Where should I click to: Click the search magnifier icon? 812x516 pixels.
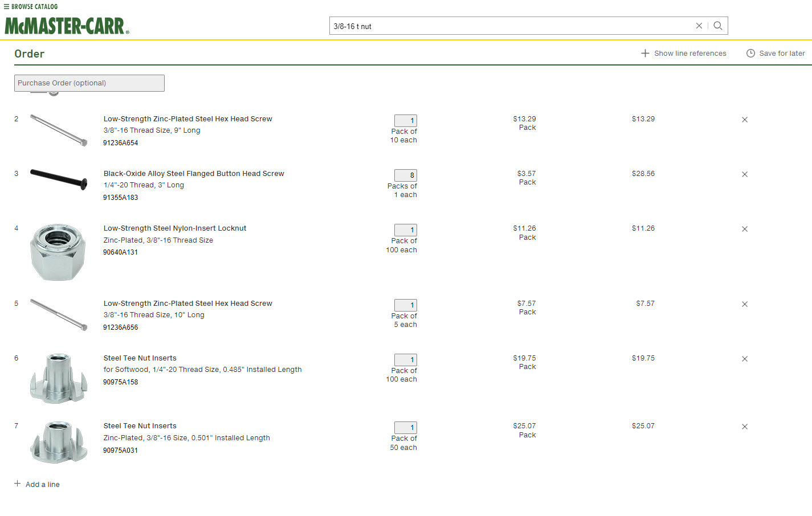tap(718, 26)
